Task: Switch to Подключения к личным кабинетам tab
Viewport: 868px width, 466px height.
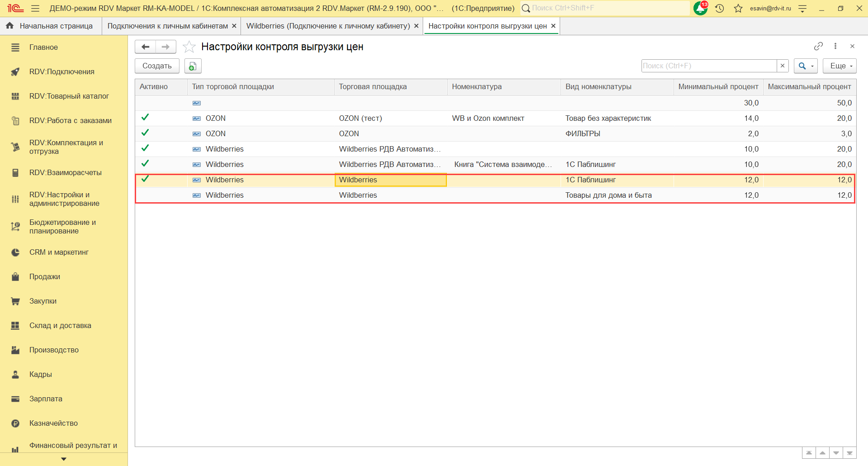Action: 168,26
